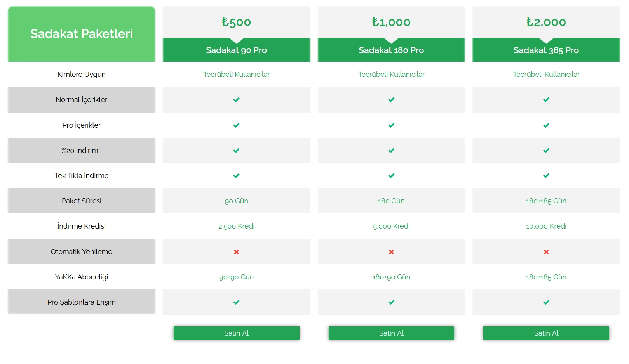The height and width of the screenshot is (364, 629).
Task: Click %20 İndirimli checkmark for Sadakat 365 Pro
Action: click(x=546, y=151)
